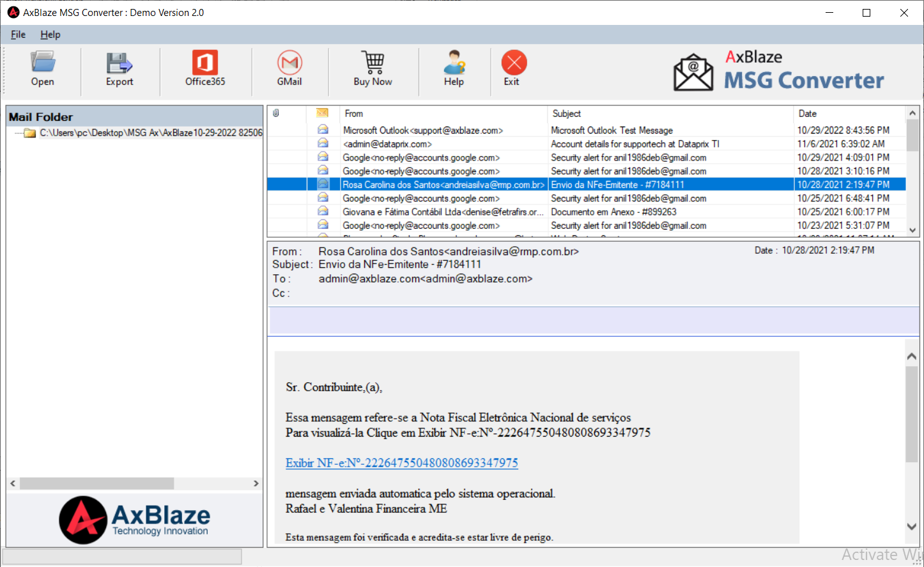Click the From address in preview header
The image size is (924, 567).
pos(449,252)
